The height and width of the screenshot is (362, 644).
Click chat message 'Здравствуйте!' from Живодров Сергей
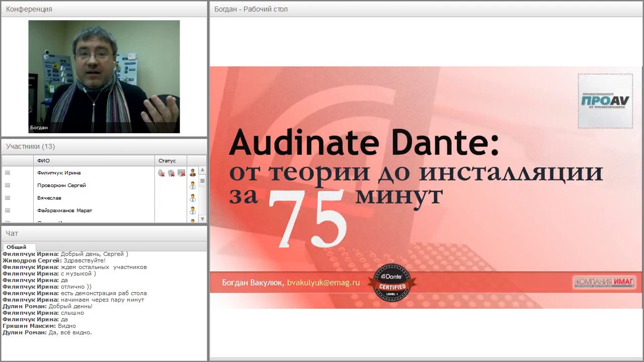85,261
